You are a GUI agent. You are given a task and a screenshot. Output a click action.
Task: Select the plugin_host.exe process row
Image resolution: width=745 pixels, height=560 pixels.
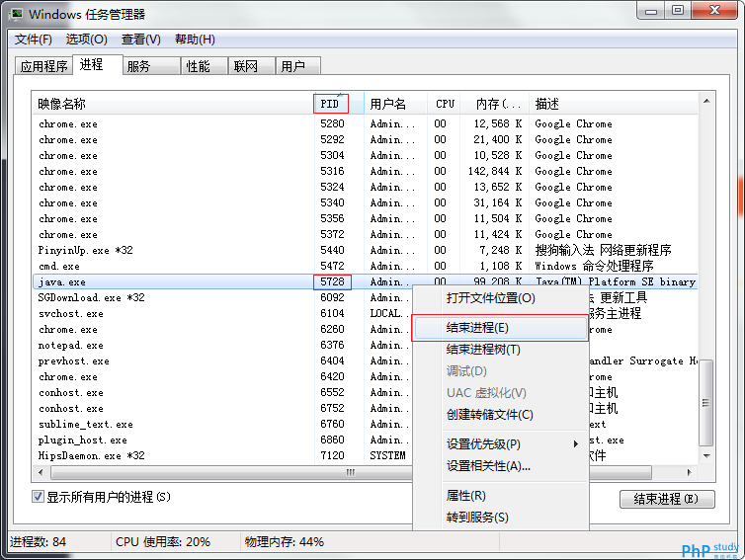coord(365,440)
